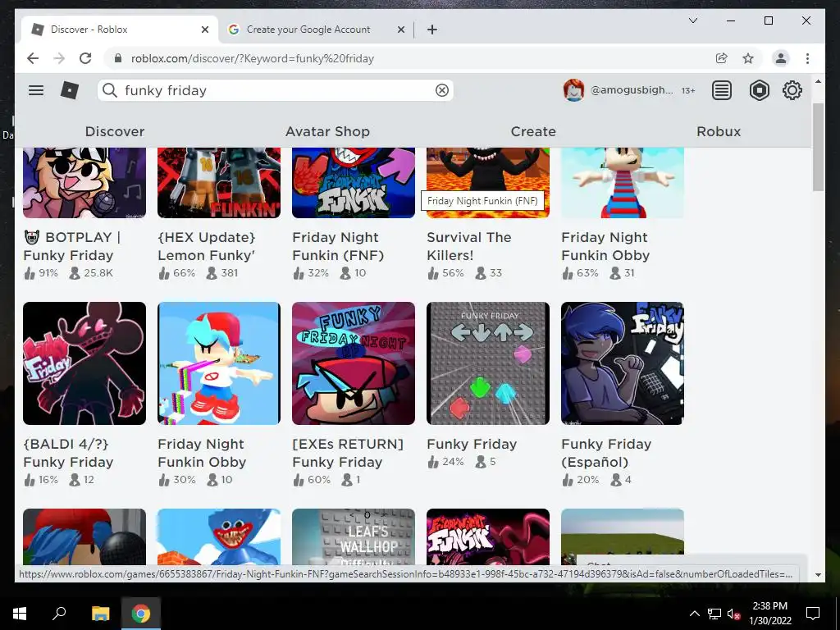Viewport: 840px width, 630px height.
Task: Open the Create section
Action: click(x=533, y=131)
